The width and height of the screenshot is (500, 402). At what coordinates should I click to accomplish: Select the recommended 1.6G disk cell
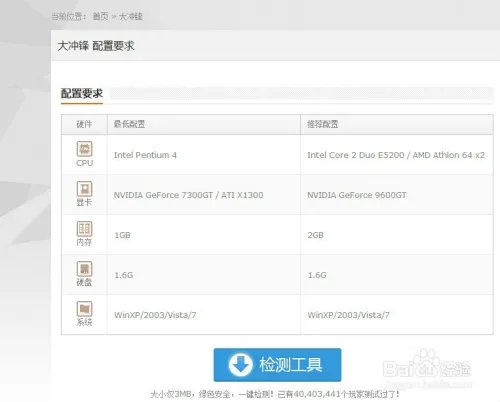point(397,275)
